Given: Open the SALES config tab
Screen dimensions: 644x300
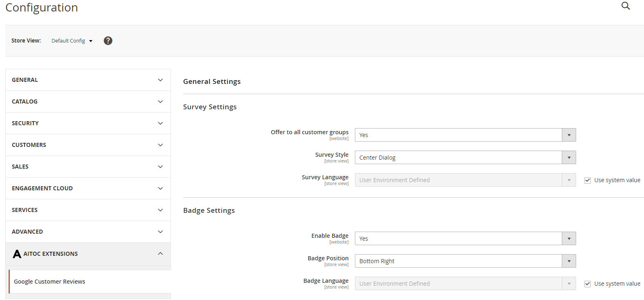Looking at the screenshot, I should (x=88, y=167).
